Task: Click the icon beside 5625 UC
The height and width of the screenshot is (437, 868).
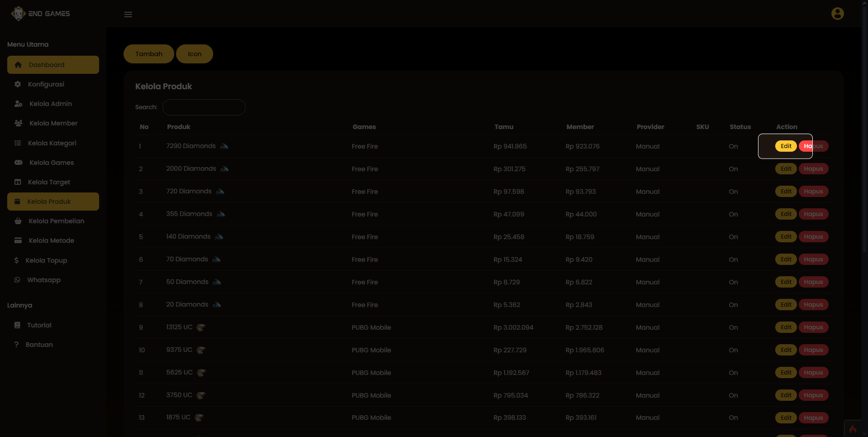Action: 201,373
